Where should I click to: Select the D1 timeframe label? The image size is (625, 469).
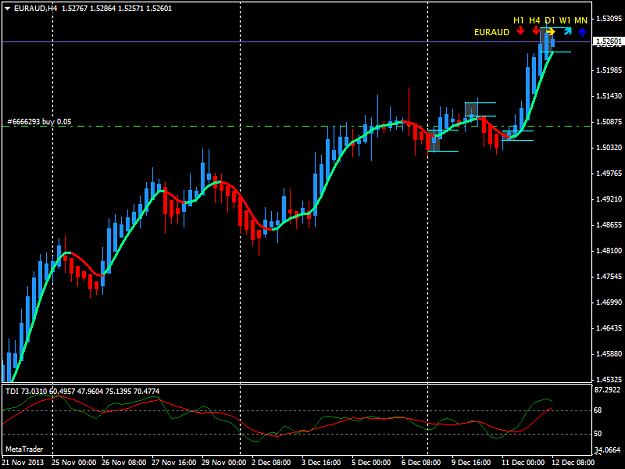550,20
